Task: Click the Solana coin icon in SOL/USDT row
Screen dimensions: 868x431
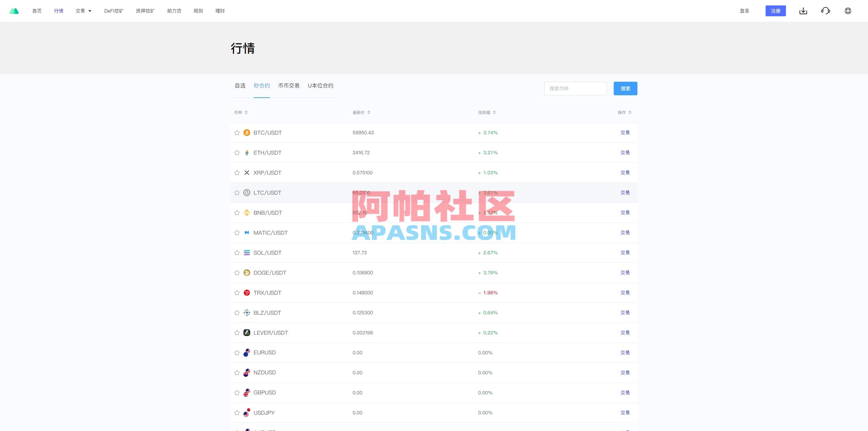Action: coord(247,252)
